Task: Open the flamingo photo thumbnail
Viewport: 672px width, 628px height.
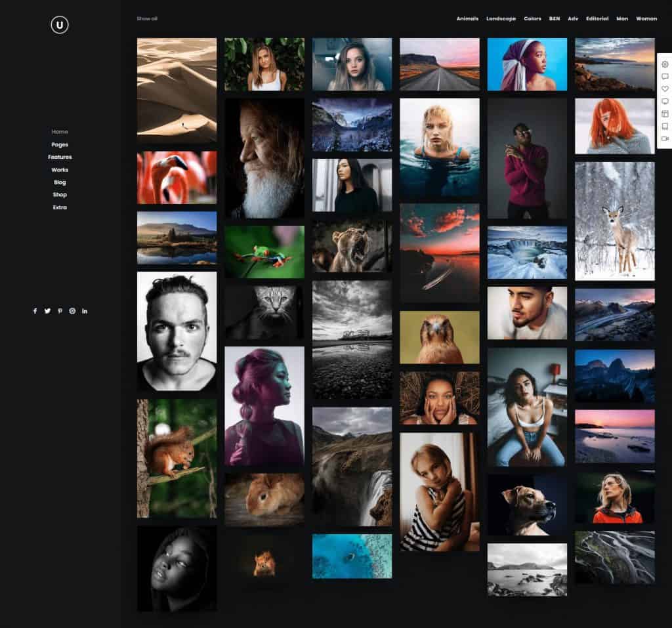Action: pyautogui.click(x=177, y=178)
